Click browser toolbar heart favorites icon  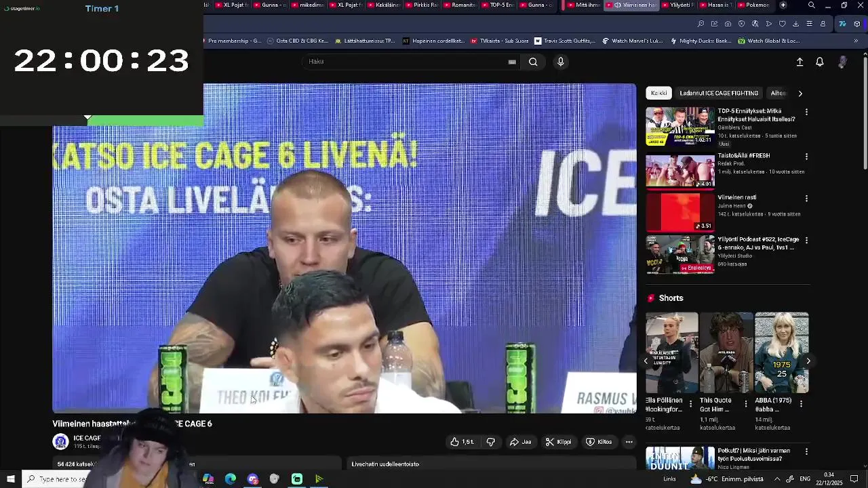(x=782, y=24)
